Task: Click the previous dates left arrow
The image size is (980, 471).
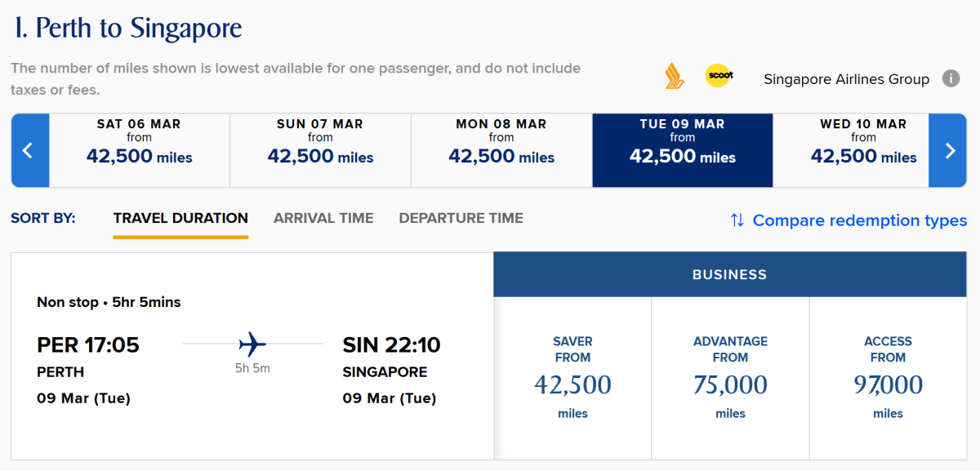Action: tap(29, 151)
